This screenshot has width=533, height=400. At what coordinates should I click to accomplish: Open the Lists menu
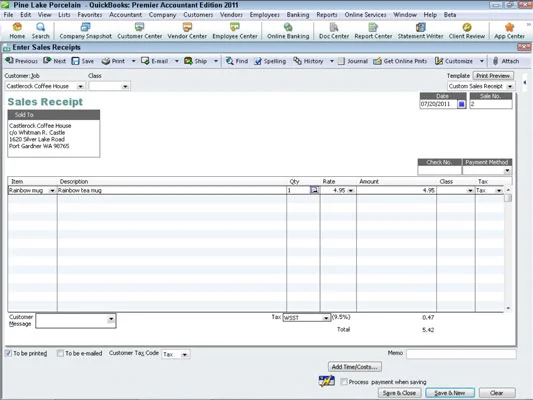click(x=64, y=15)
